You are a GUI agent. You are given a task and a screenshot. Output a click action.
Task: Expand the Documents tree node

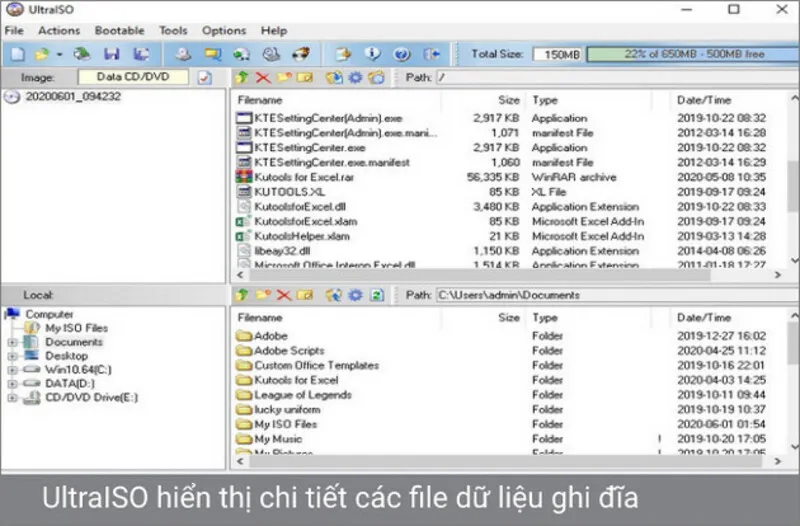pyautogui.click(x=12, y=342)
